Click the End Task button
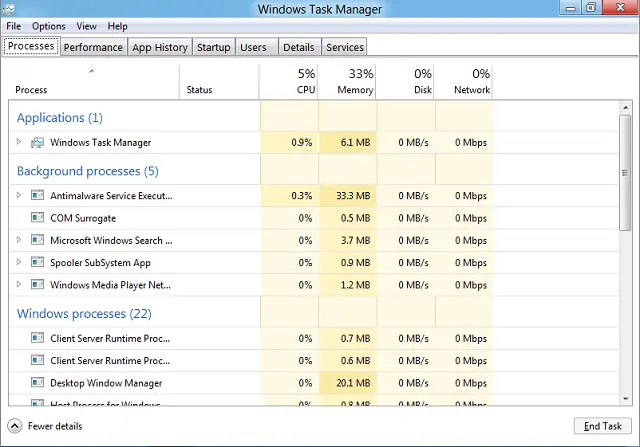The height and width of the screenshot is (447, 640). [x=602, y=426]
